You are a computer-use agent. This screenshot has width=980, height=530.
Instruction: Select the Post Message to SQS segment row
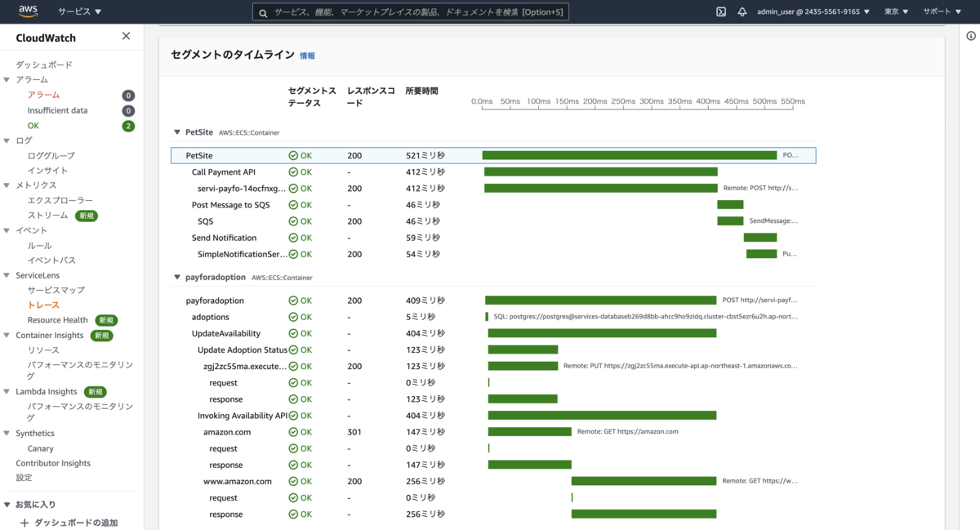click(493, 205)
